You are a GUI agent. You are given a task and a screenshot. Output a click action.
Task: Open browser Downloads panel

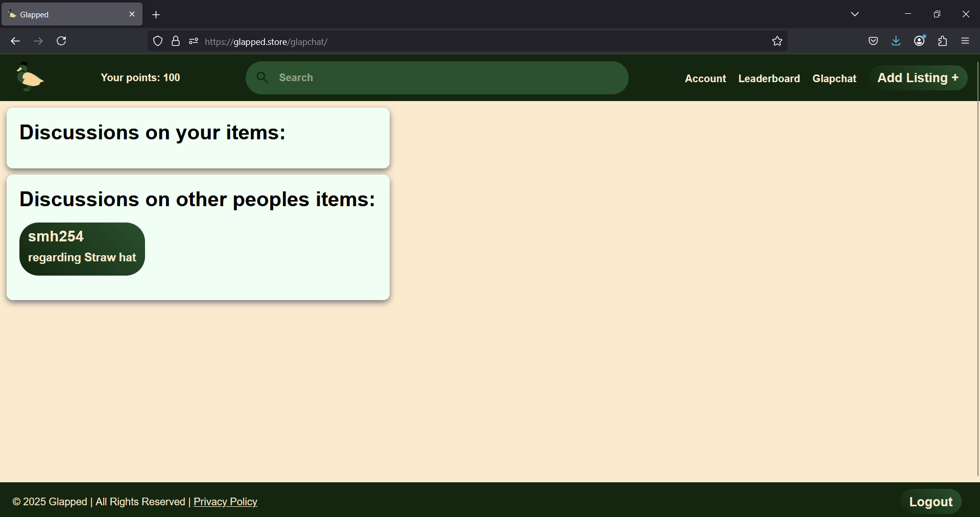click(x=896, y=41)
